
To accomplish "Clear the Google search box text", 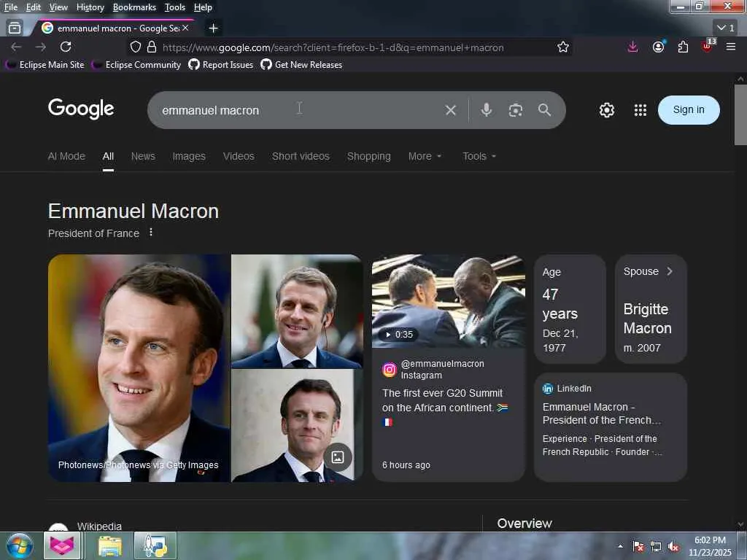I will [x=451, y=110].
